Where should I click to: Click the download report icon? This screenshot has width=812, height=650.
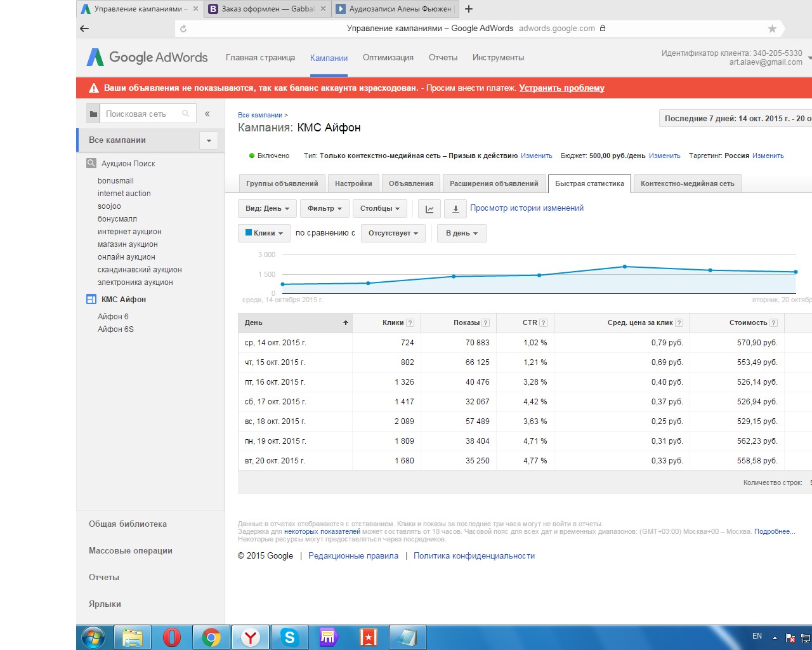pos(455,208)
